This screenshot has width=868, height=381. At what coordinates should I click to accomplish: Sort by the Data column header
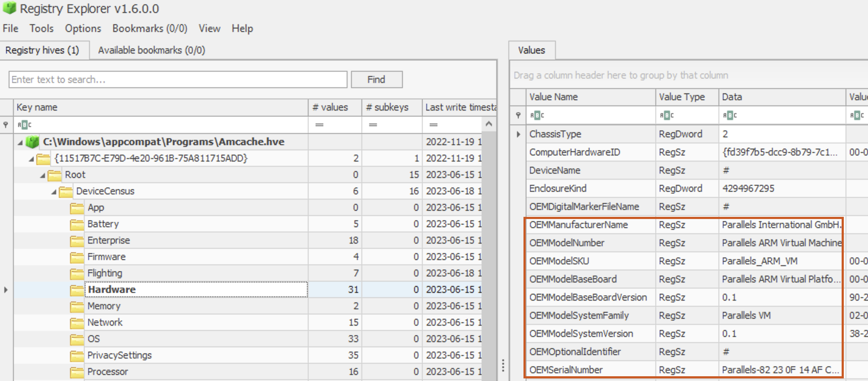tap(782, 97)
